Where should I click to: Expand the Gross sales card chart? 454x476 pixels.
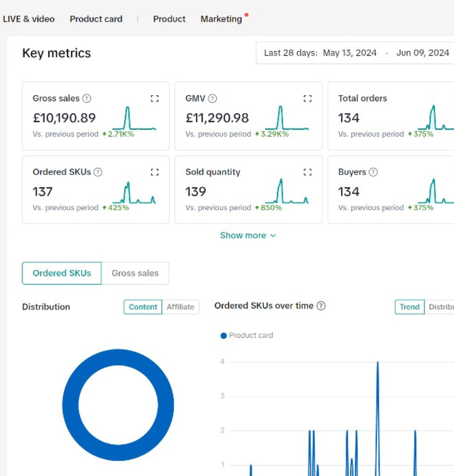point(155,98)
